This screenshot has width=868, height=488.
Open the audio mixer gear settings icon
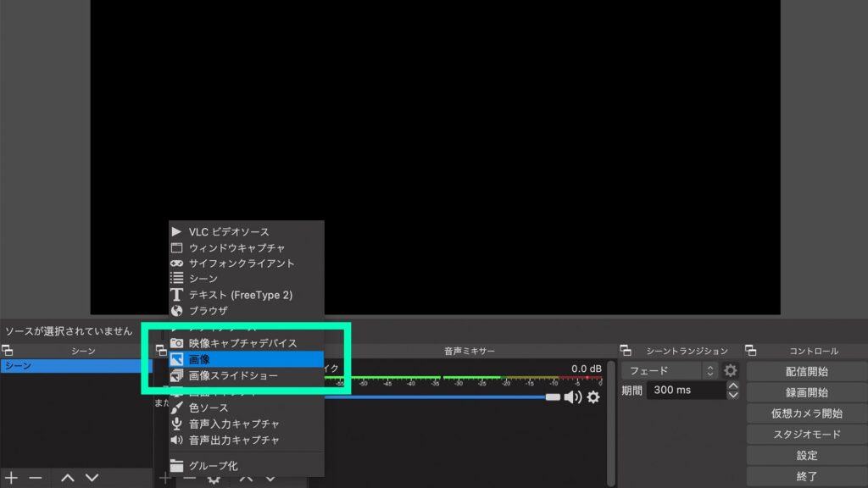coord(593,396)
